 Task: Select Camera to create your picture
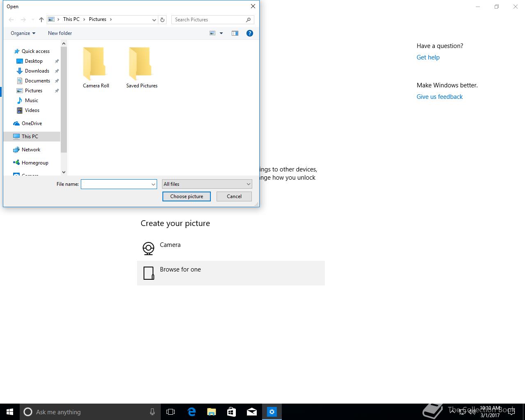pos(231,249)
